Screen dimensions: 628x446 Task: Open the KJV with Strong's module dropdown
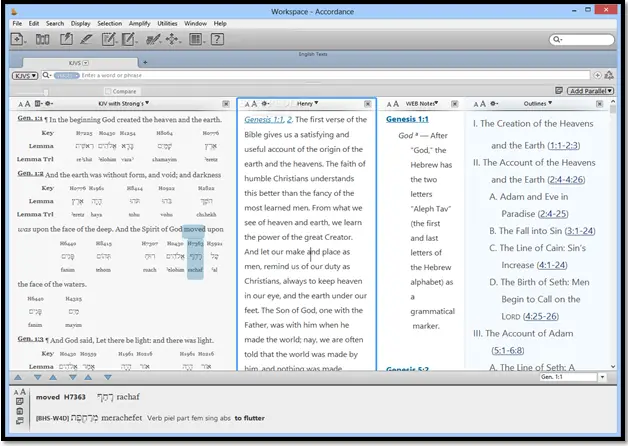pyautogui.click(x=124, y=103)
